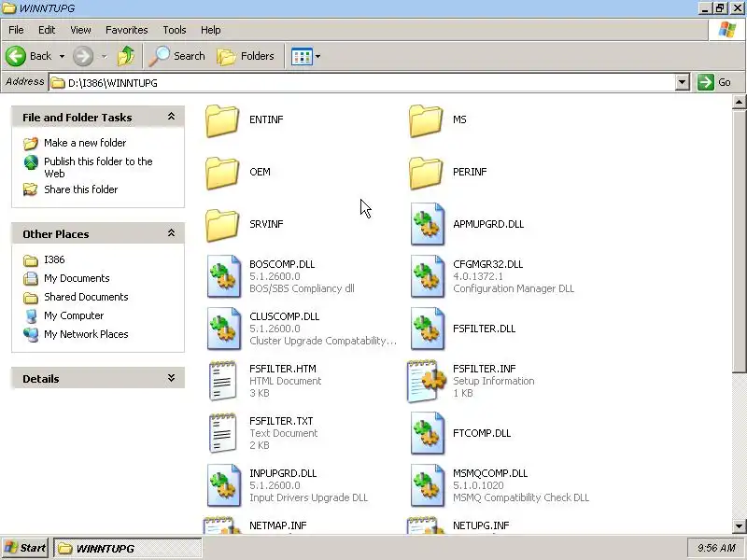Open the Forward history dropdown arrow
This screenshot has width=747, height=560.
point(105,57)
